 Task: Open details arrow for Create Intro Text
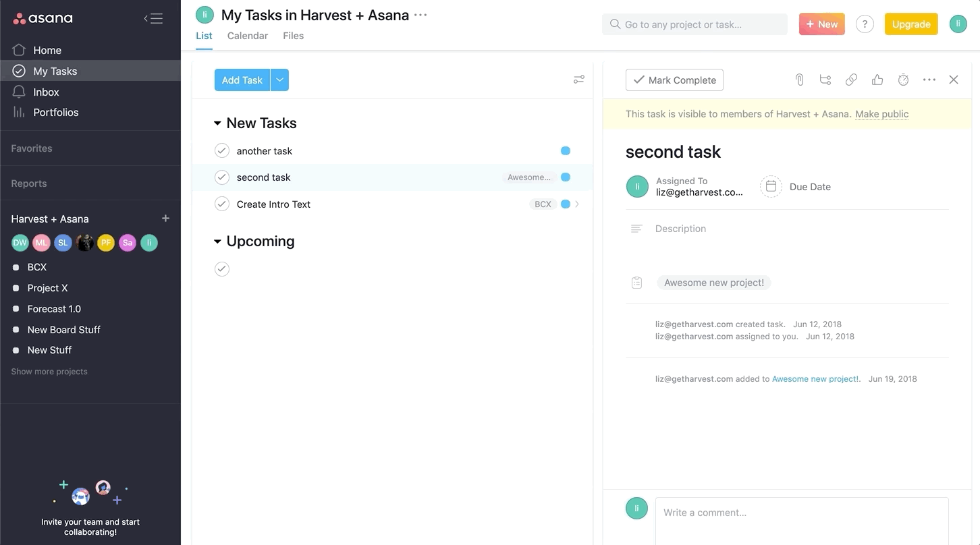click(577, 204)
